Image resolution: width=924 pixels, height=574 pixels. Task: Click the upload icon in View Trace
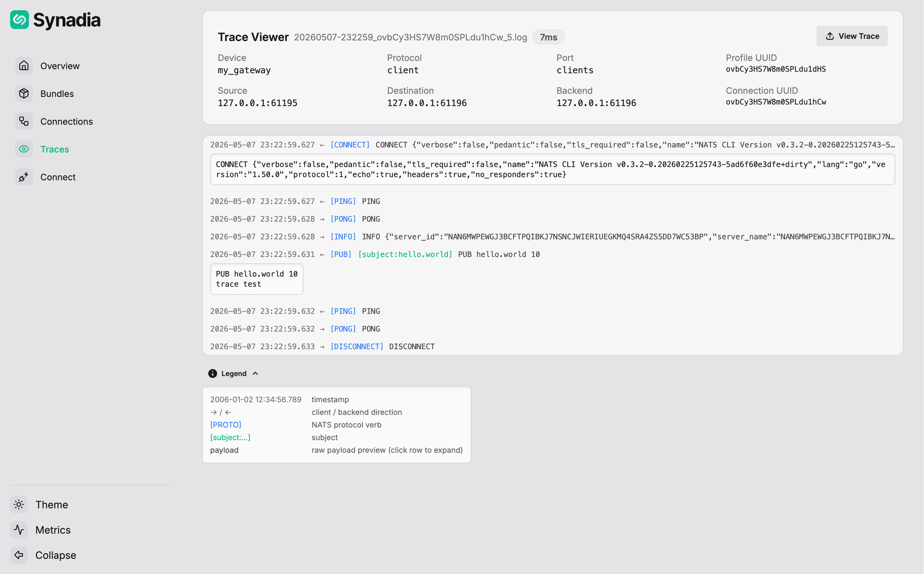(830, 36)
